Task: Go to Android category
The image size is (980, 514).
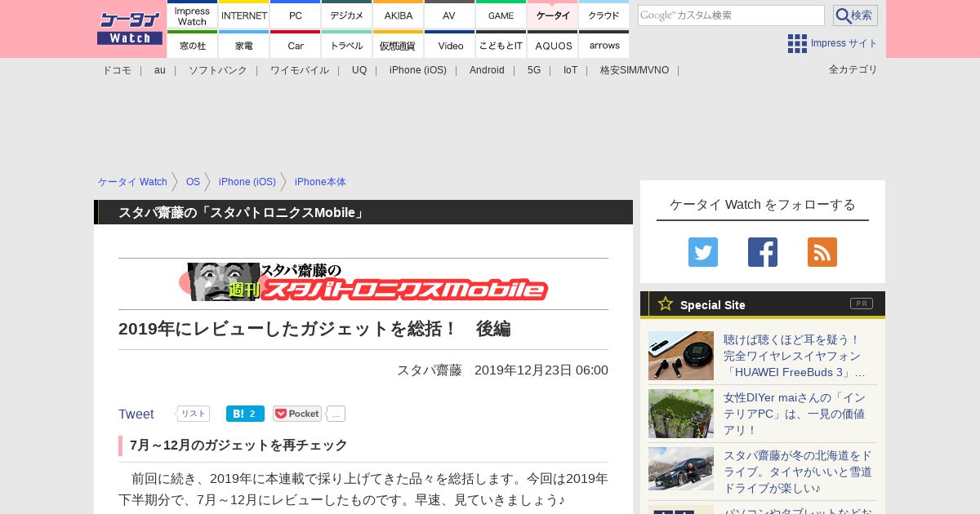Action: pyautogui.click(x=487, y=70)
